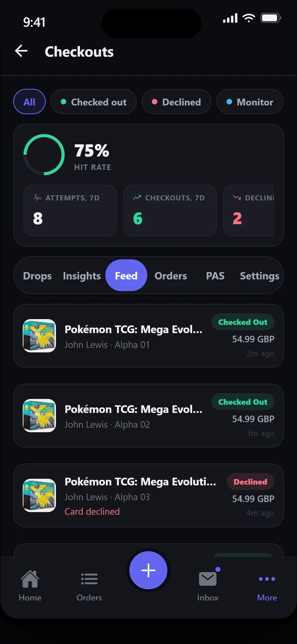Open the Checkouts 7D stat card

pos(170,211)
